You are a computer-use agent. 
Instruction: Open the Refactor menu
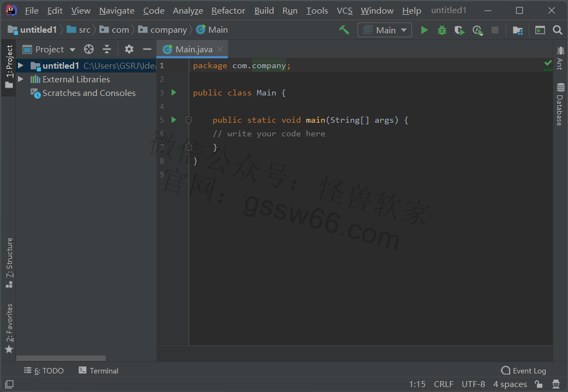pos(228,10)
